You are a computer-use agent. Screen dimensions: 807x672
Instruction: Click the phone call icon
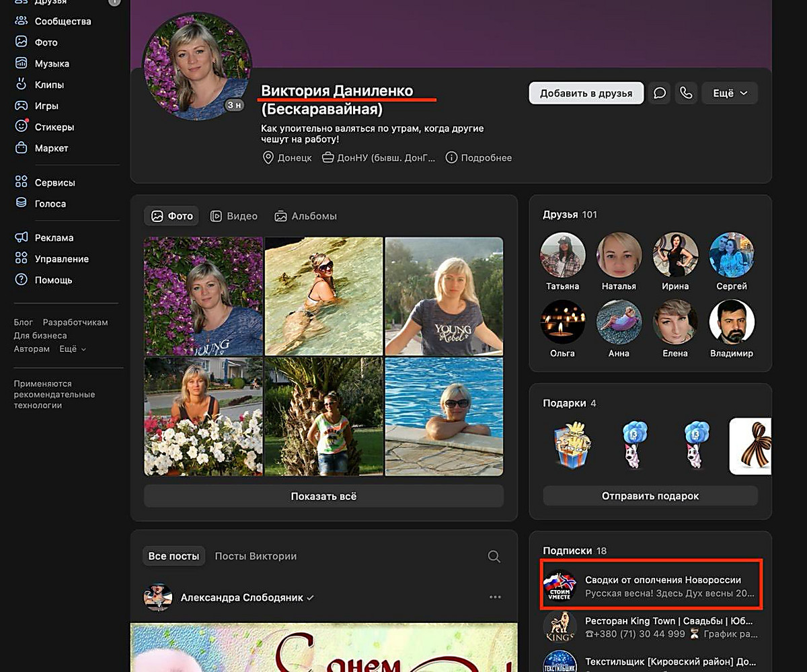tap(686, 94)
